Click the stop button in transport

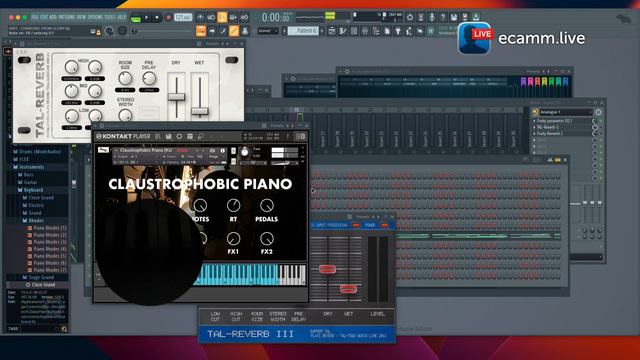pyautogui.click(x=157, y=18)
